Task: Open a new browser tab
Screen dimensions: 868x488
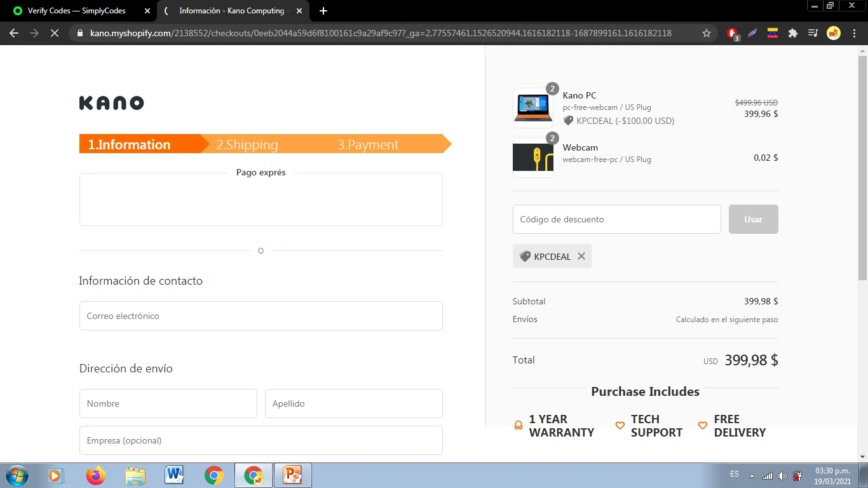Action: pyautogui.click(x=323, y=11)
